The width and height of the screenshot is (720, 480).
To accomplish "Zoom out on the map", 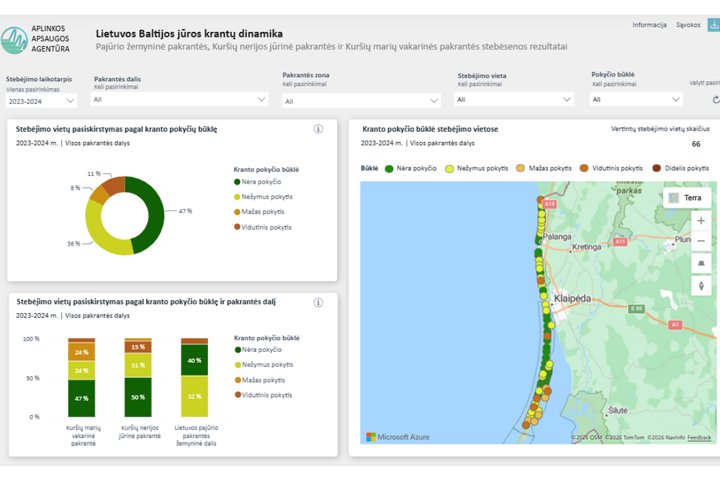I will (x=701, y=241).
